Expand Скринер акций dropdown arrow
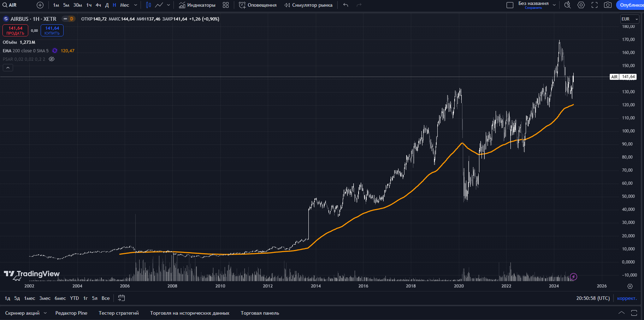The image size is (644, 320). [x=45, y=313]
